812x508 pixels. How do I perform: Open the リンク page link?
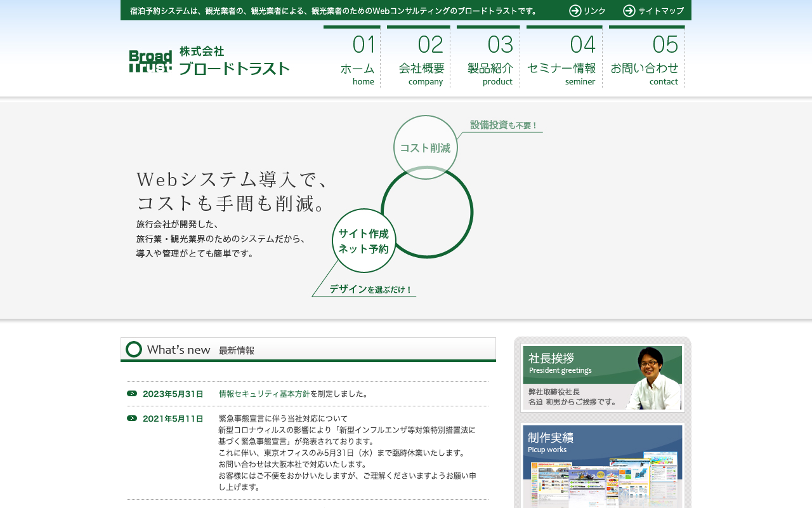[x=594, y=11]
